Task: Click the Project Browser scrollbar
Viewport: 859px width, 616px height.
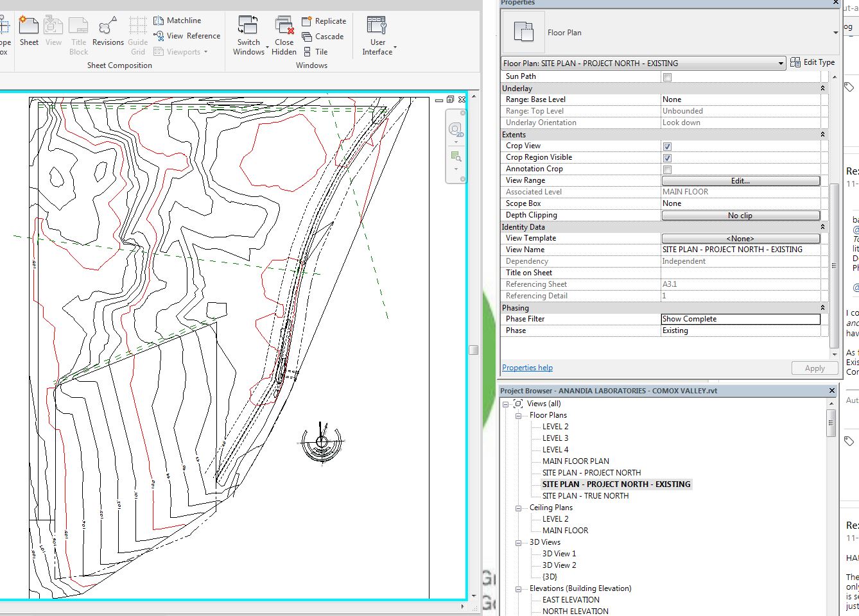Action: coord(831,424)
